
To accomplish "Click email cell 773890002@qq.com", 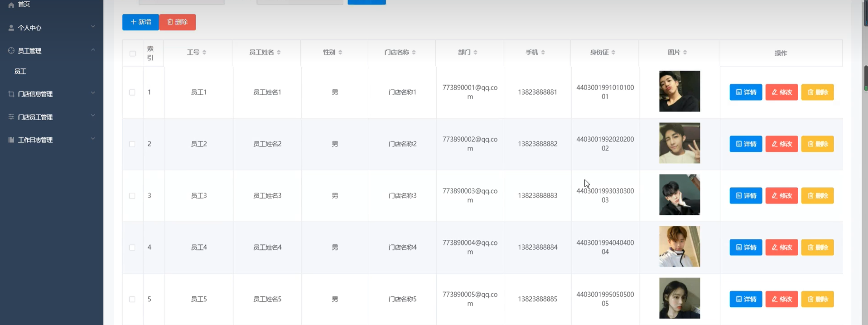I will 470,144.
